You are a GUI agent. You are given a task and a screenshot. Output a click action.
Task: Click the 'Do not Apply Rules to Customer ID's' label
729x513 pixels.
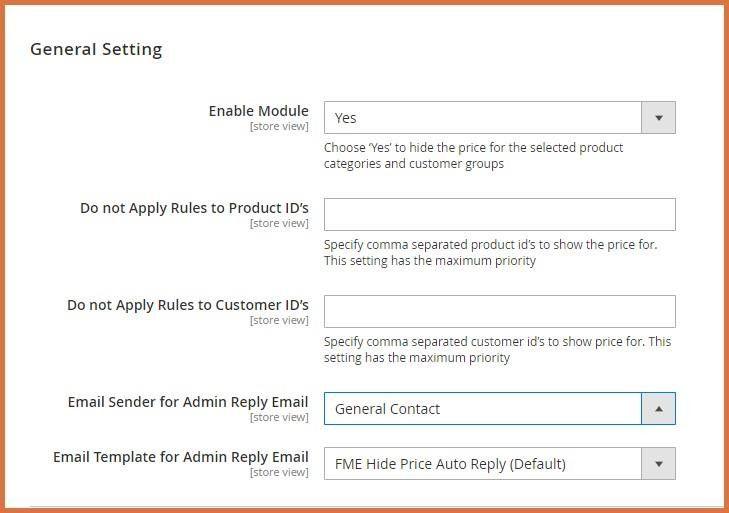188,305
